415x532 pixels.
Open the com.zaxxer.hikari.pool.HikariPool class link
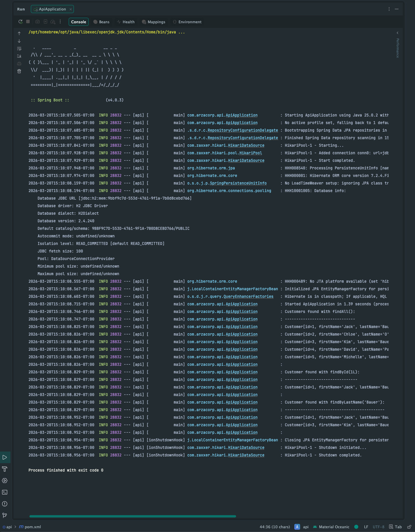(x=225, y=153)
